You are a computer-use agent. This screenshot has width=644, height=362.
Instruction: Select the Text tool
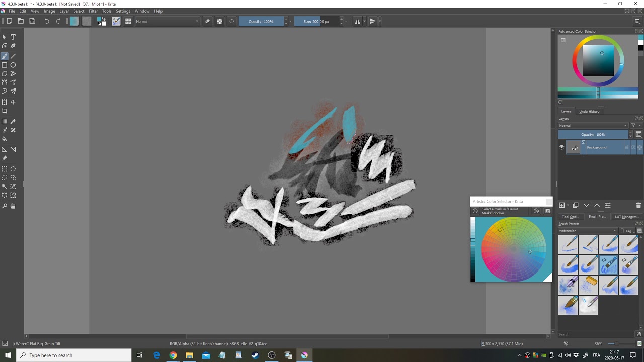point(13,36)
